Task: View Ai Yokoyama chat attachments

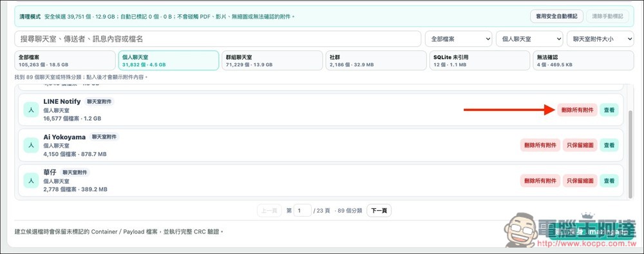Action: coord(609,145)
